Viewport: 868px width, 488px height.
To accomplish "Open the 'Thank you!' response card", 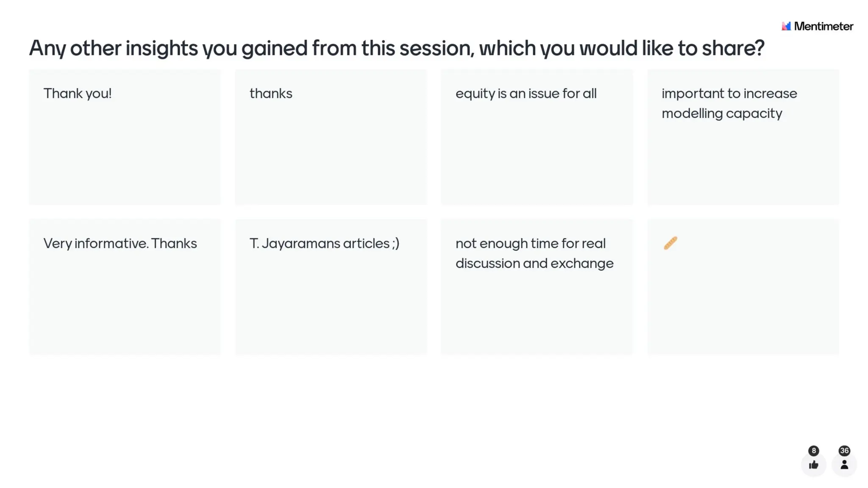I will 125,137.
